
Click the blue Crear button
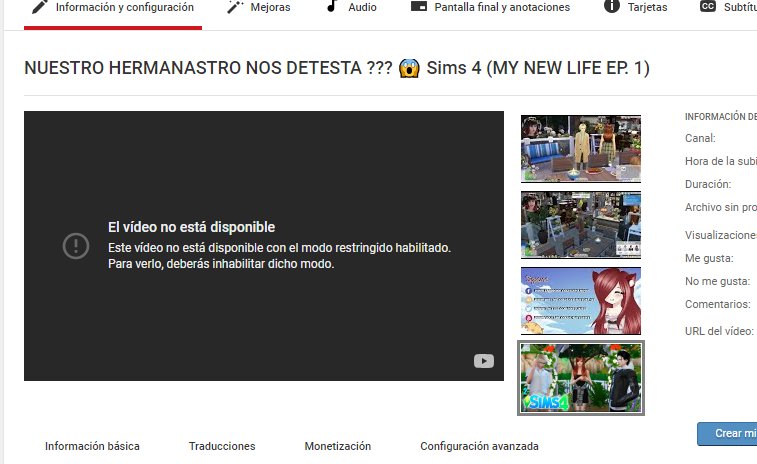coord(727,434)
